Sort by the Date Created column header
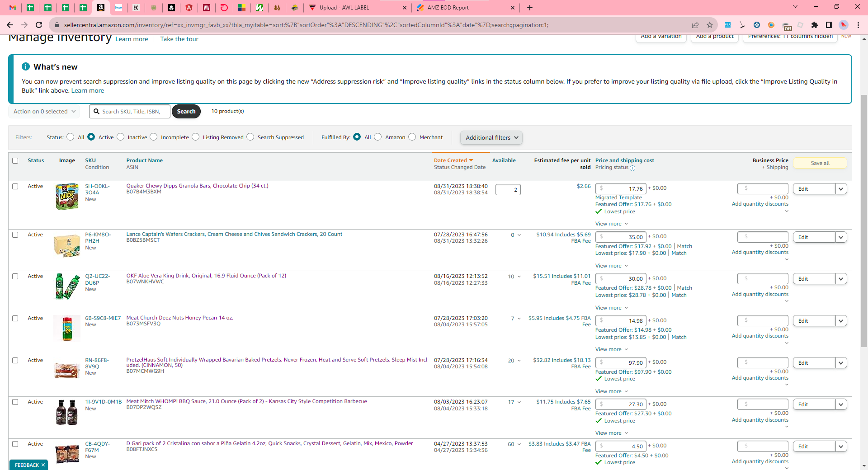This screenshot has height=470, width=868. click(x=453, y=160)
